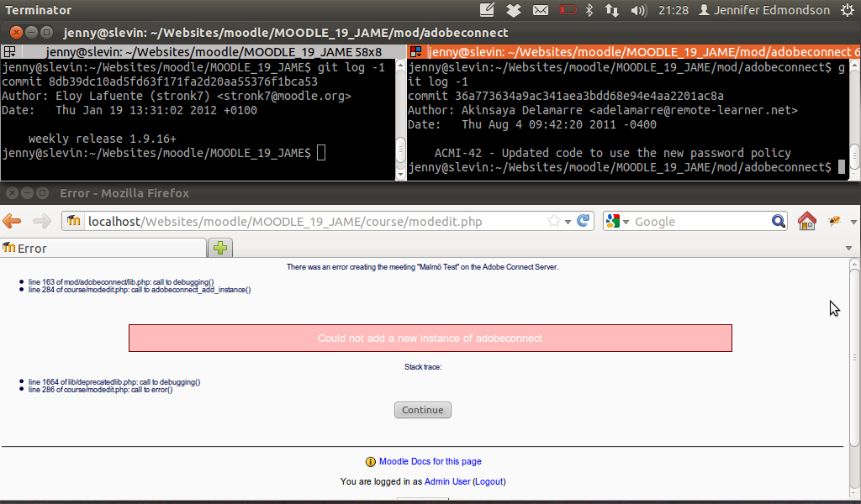Click the pink "Could not add a new instance" box

[x=430, y=338]
